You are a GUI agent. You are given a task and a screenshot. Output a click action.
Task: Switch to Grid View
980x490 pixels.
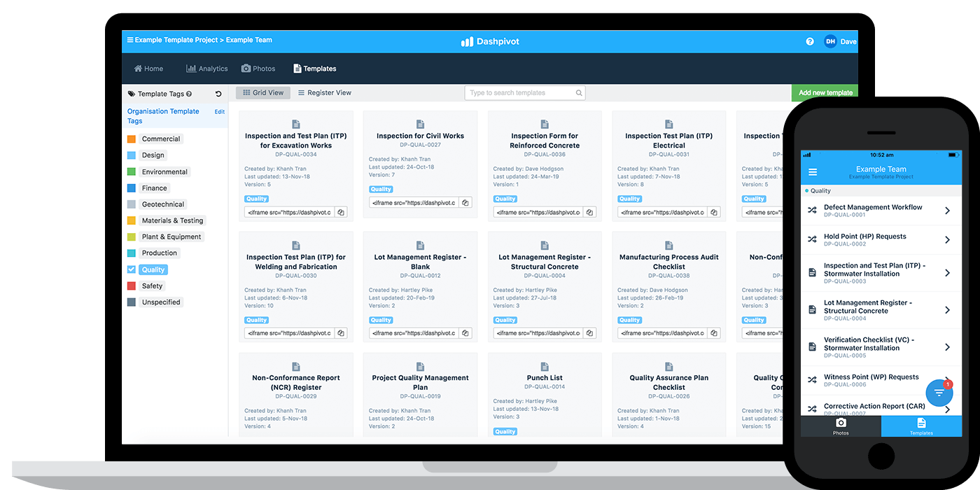[263, 92]
